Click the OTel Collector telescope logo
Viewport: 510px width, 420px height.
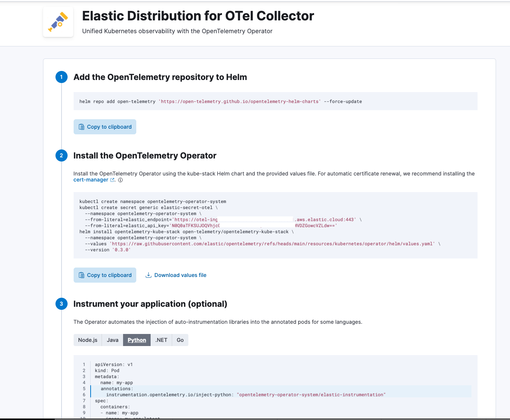coord(58,22)
